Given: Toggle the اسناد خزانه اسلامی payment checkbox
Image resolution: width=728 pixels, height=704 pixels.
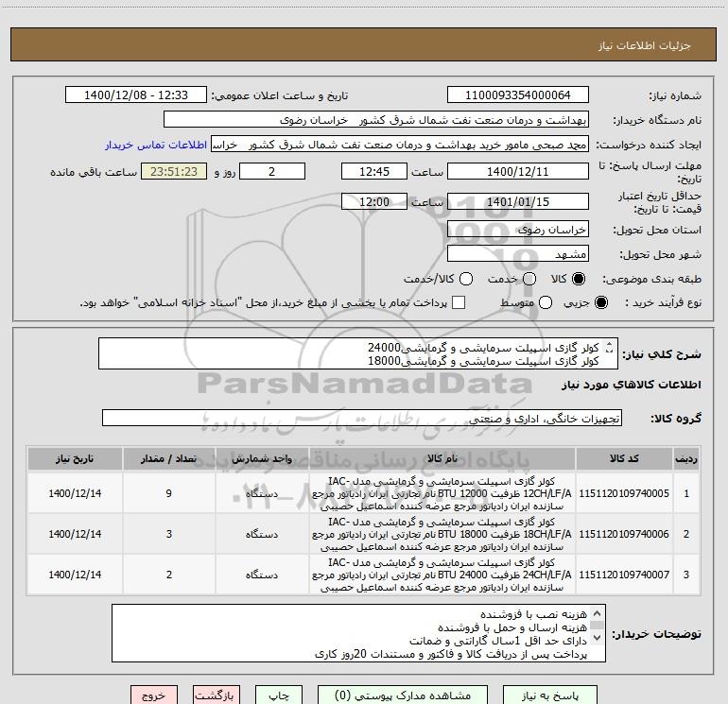Looking at the screenshot, I should click(x=459, y=302).
